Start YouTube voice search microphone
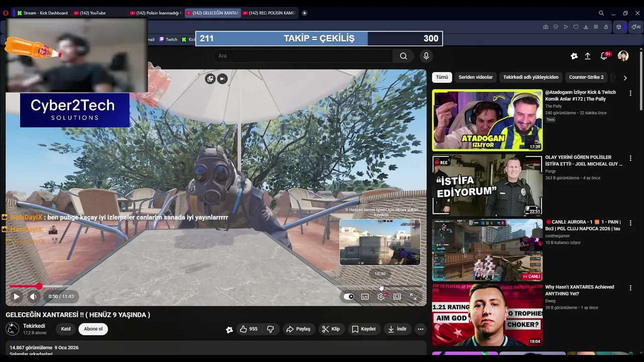 426,56
